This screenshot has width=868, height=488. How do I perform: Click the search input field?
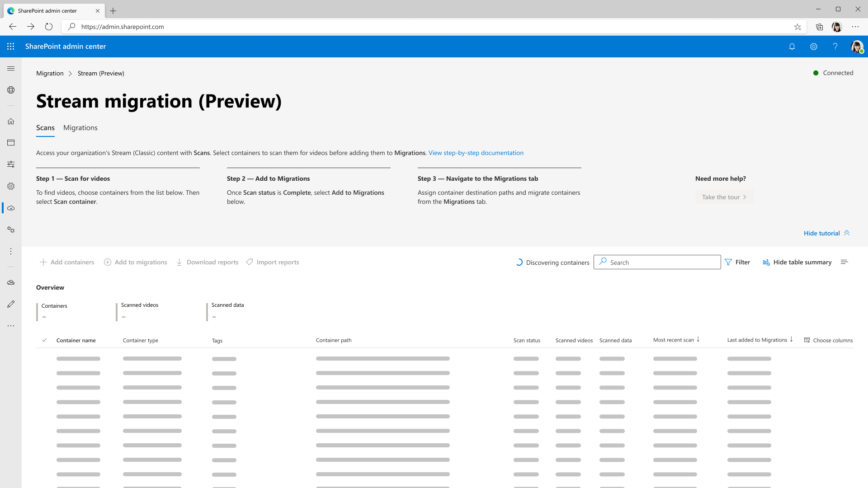[657, 262]
